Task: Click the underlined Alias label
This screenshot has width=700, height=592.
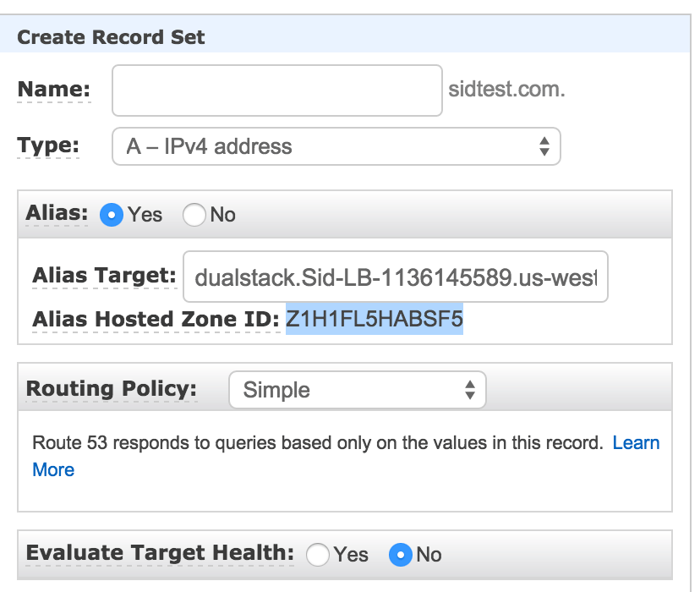Action: click(57, 213)
